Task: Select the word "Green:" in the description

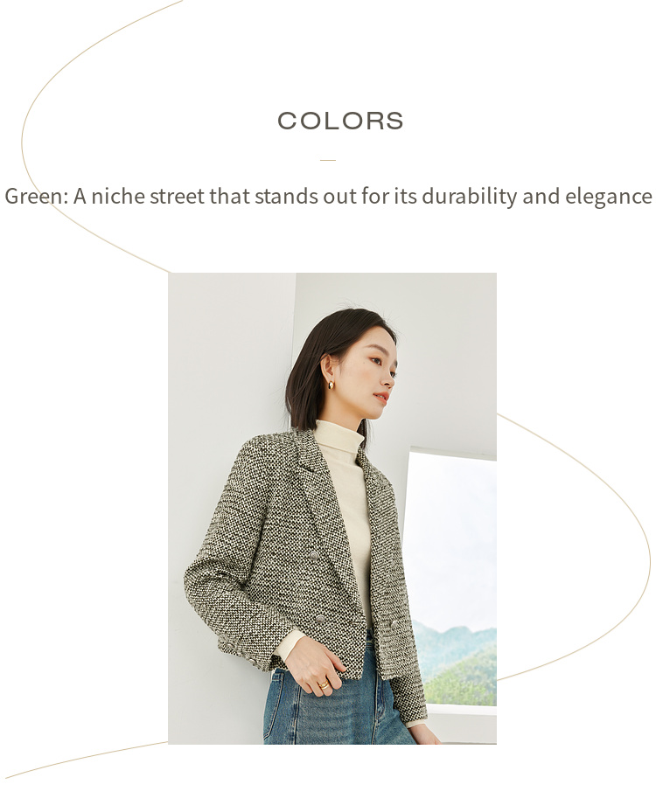Action: 37,197
